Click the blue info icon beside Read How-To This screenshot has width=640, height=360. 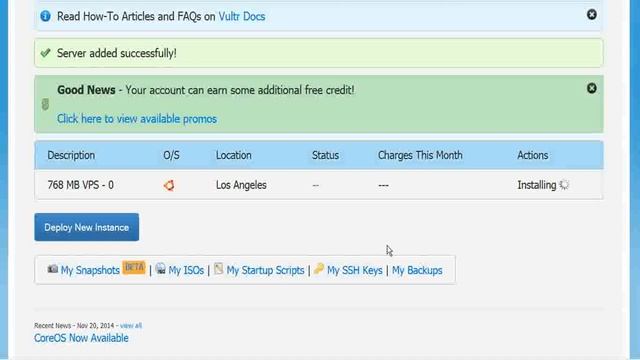coord(45,16)
